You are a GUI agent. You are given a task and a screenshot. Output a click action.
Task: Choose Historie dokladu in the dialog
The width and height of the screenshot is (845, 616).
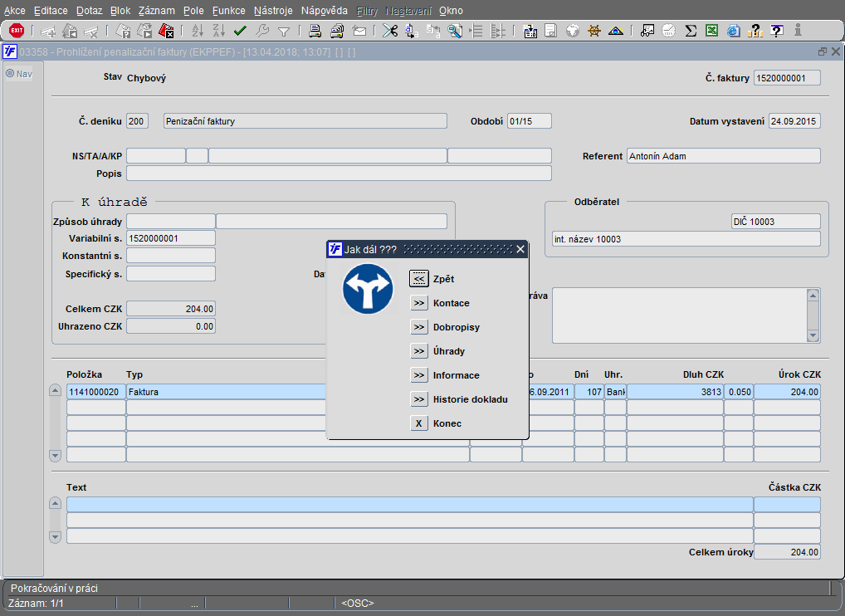[419, 399]
